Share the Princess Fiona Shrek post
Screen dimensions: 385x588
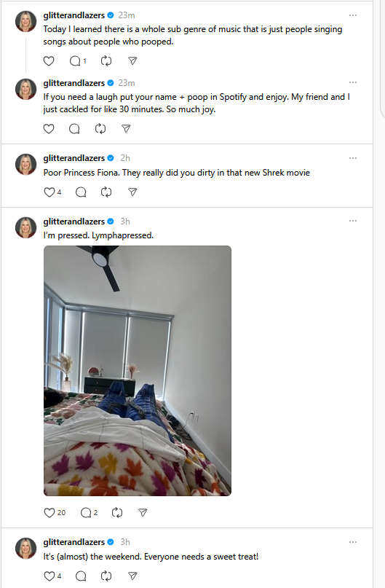pos(132,192)
